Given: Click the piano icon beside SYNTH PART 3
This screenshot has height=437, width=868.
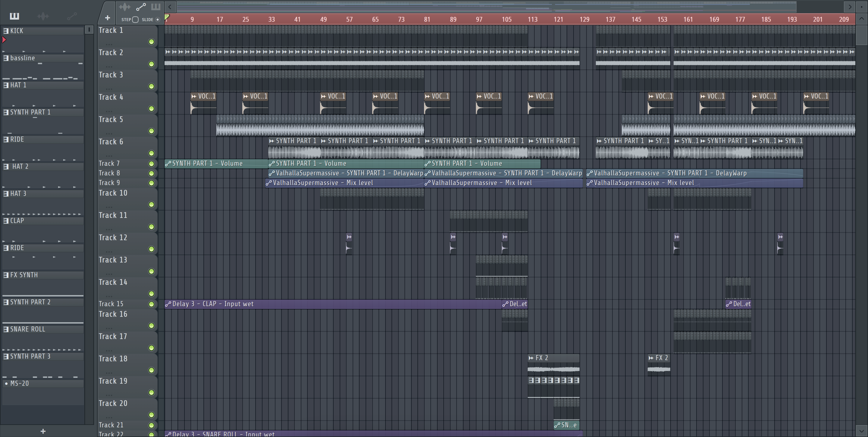Looking at the screenshot, I should (6, 356).
